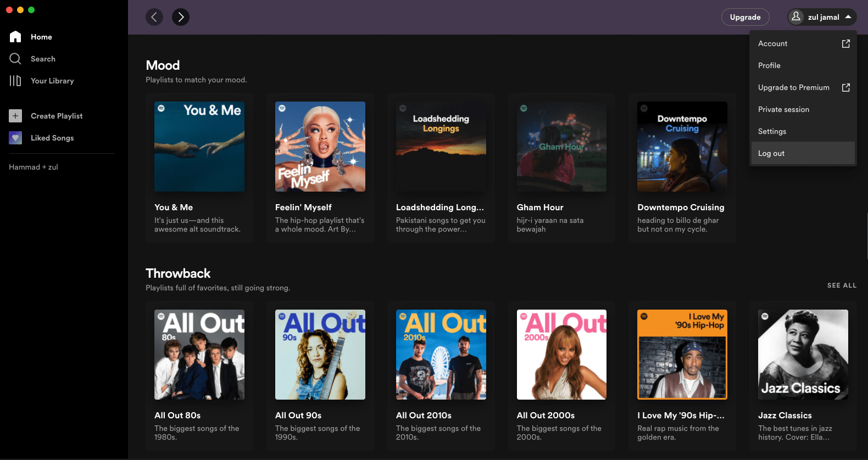Click external link icon beside Upgrade to Premium
This screenshot has height=460, width=868.
tap(846, 87)
